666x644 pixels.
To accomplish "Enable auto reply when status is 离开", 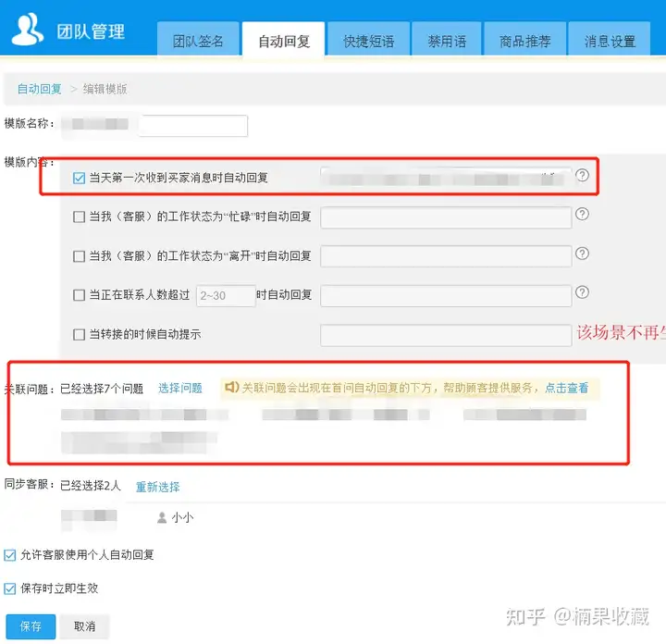I will (x=79, y=256).
